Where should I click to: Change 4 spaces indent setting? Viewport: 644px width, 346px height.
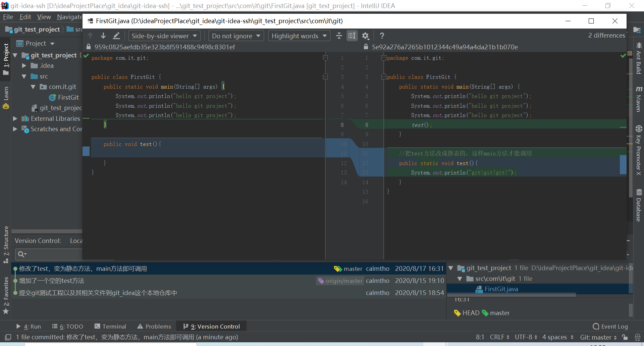(558, 337)
